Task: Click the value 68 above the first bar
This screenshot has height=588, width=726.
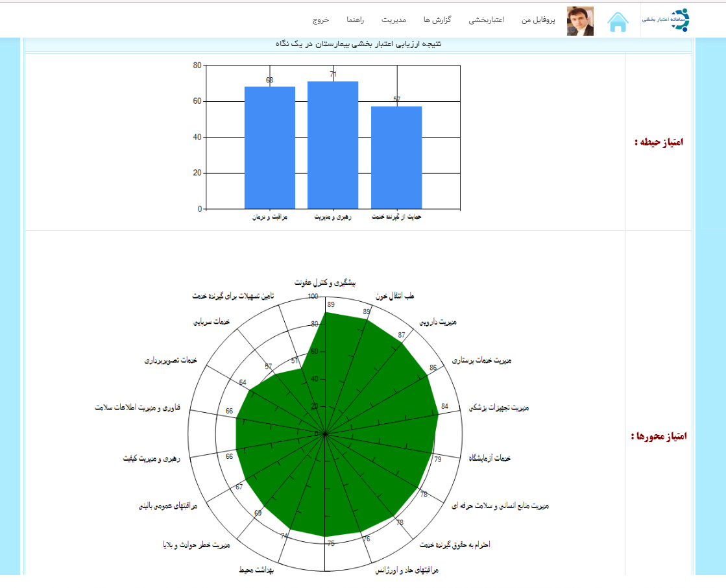Action: 269,80
